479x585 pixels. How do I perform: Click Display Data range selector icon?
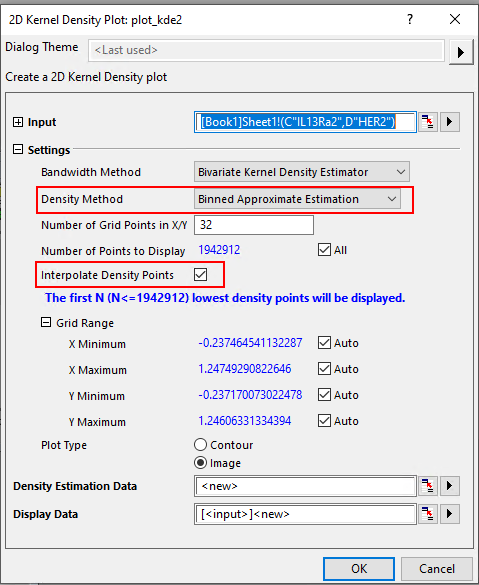pyautogui.click(x=428, y=514)
